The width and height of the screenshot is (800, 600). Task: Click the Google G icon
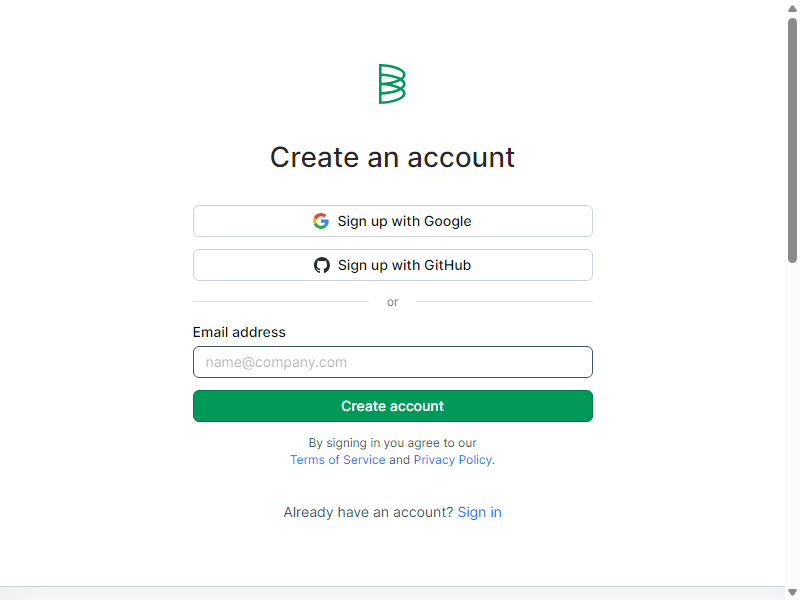click(x=321, y=221)
